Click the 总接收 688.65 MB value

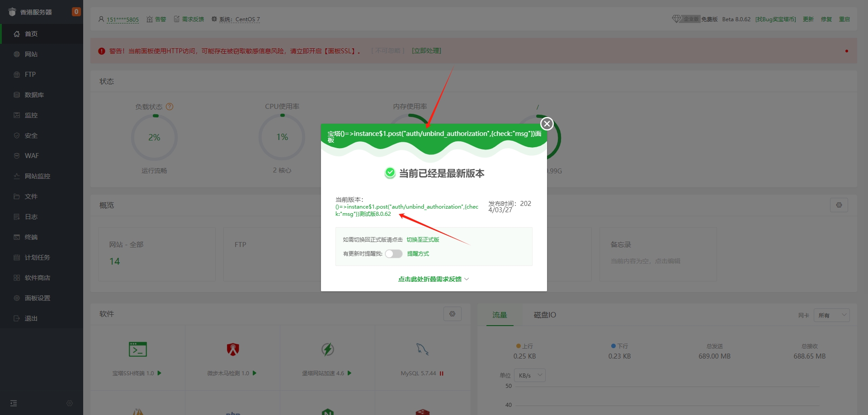[x=809, y=356]
